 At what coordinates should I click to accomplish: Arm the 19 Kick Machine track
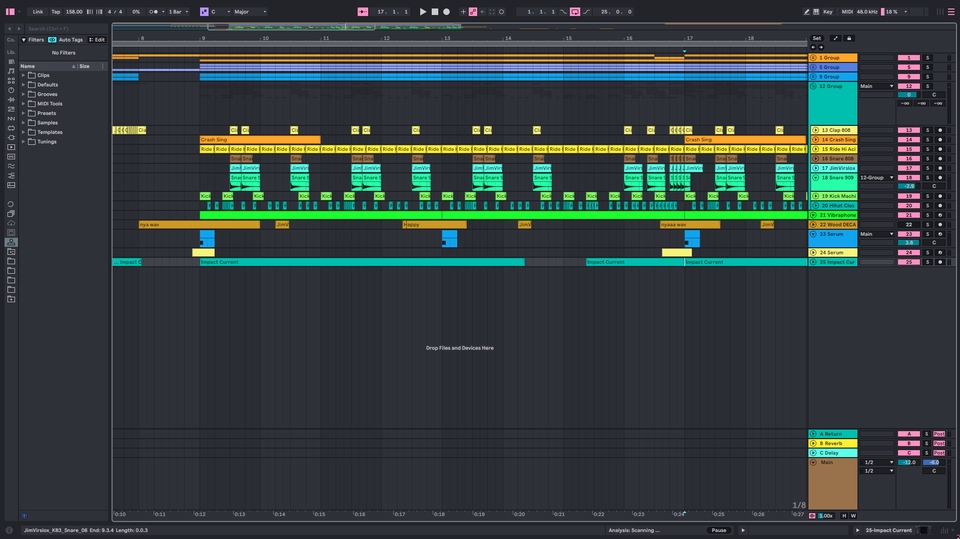point(939,196)
